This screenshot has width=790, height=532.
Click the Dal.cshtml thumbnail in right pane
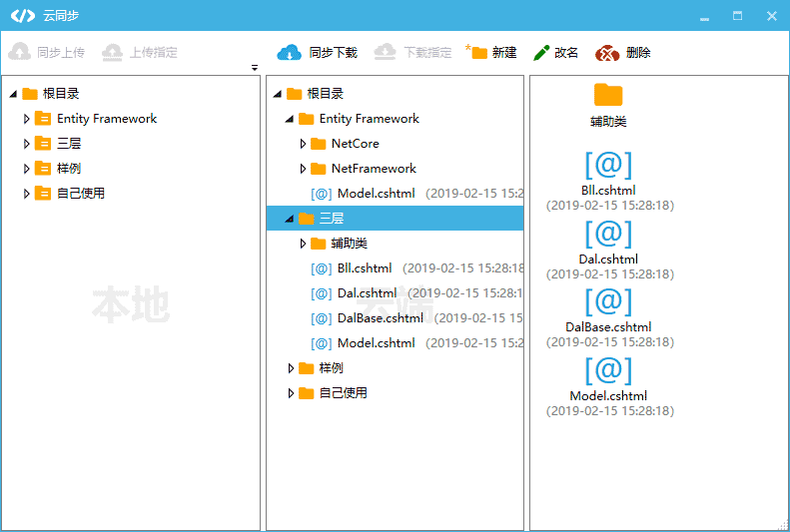point(608,234)
